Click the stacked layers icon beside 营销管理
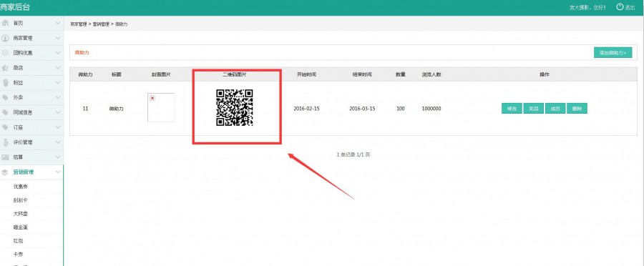Screen dimensions: 644x266 pyautogui.click(x=5, y=172)
